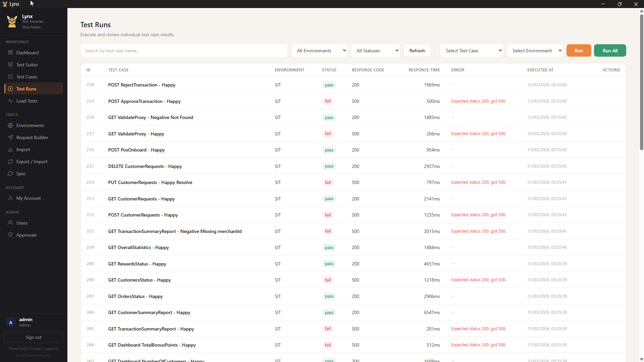Click the Sync arrows icon
644x362 pixels.
coord(10,174)
